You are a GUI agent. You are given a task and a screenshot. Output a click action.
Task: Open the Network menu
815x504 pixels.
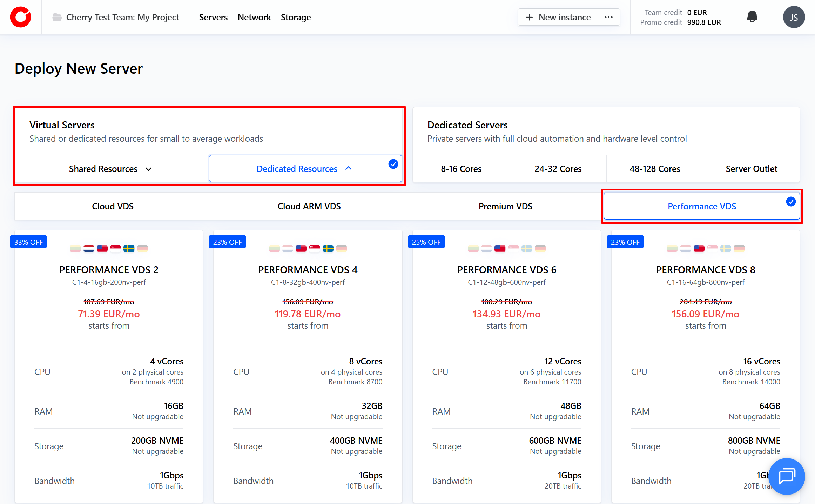click(x=254, y=17)
